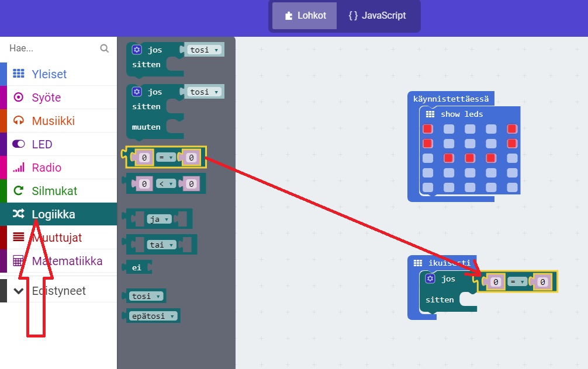Click gear icon on first jos block
The width and height of the screenshot is (588, 369).
[137, 50]
